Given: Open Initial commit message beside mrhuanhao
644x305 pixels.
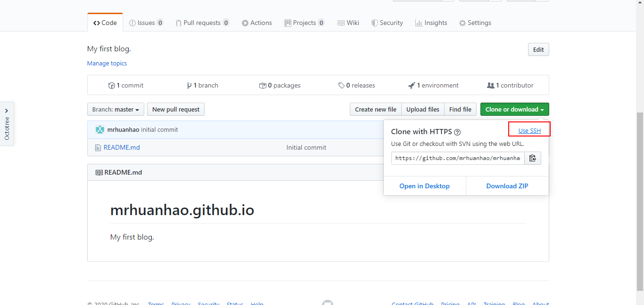Looking at the screenshot, I should [x=159, y=130].
